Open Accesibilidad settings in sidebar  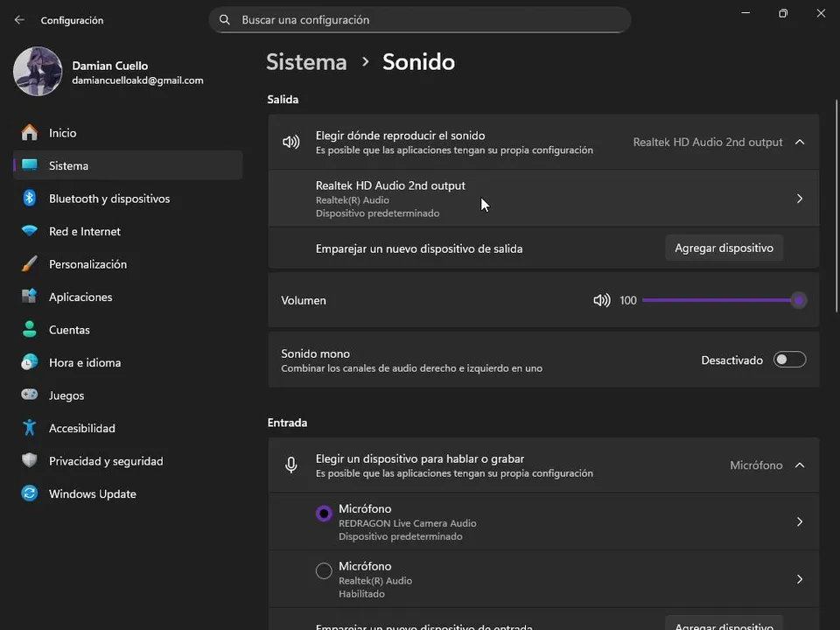tap(81, 429)
